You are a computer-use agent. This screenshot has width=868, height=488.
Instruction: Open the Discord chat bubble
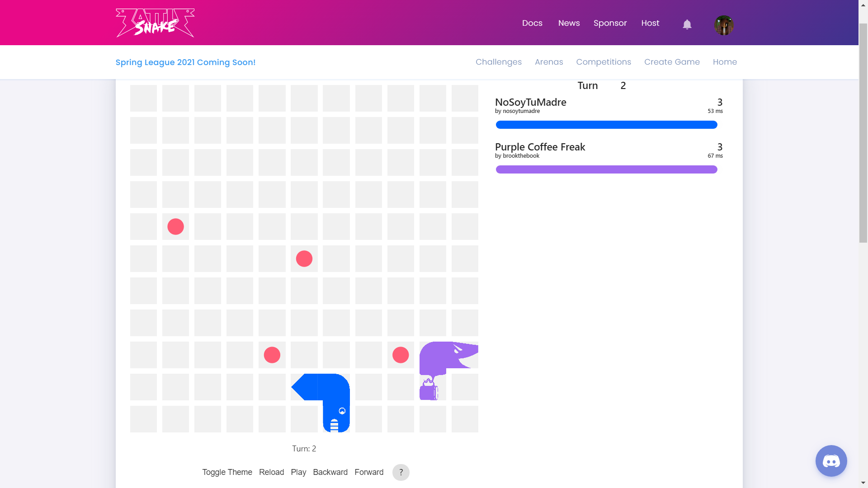tap(831, 461)
